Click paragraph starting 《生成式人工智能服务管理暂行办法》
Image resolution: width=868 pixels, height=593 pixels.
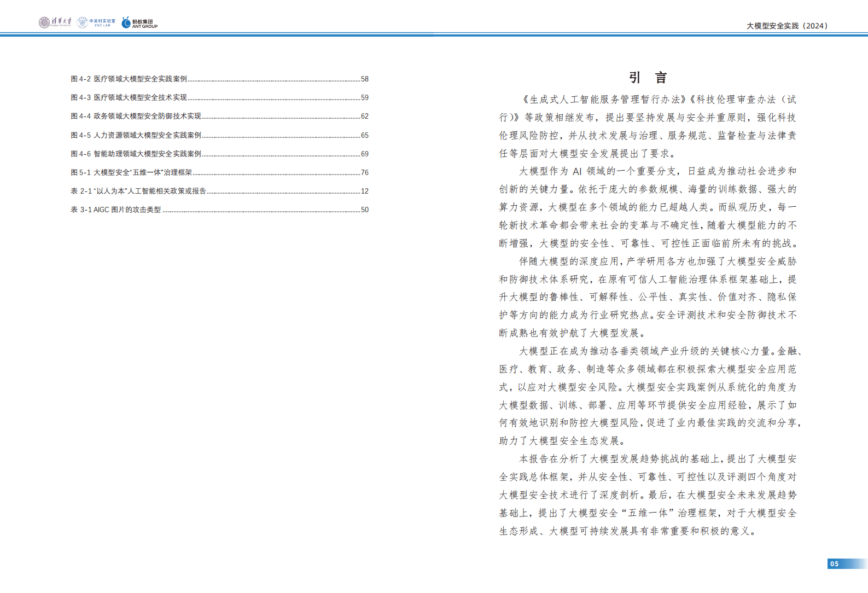(648, 126)
